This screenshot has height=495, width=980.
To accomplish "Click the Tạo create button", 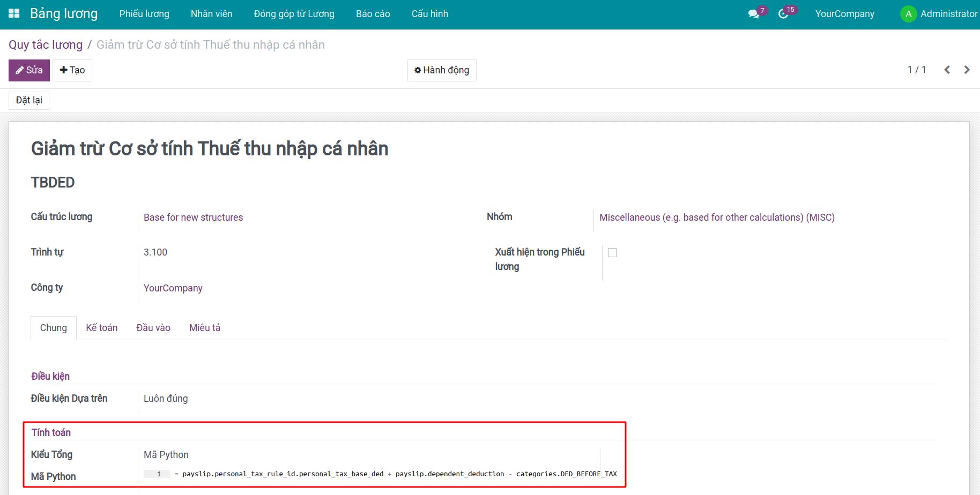I will (72, 70).
